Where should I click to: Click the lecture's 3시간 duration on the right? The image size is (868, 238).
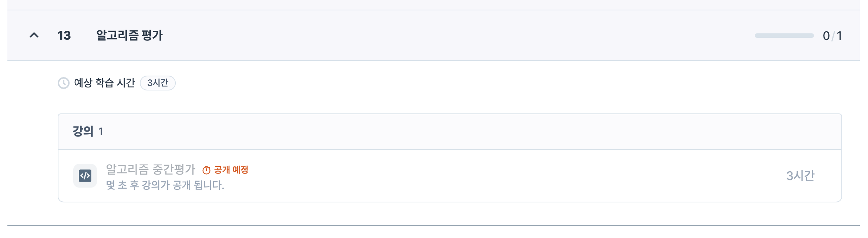click(x=800, y=176)
